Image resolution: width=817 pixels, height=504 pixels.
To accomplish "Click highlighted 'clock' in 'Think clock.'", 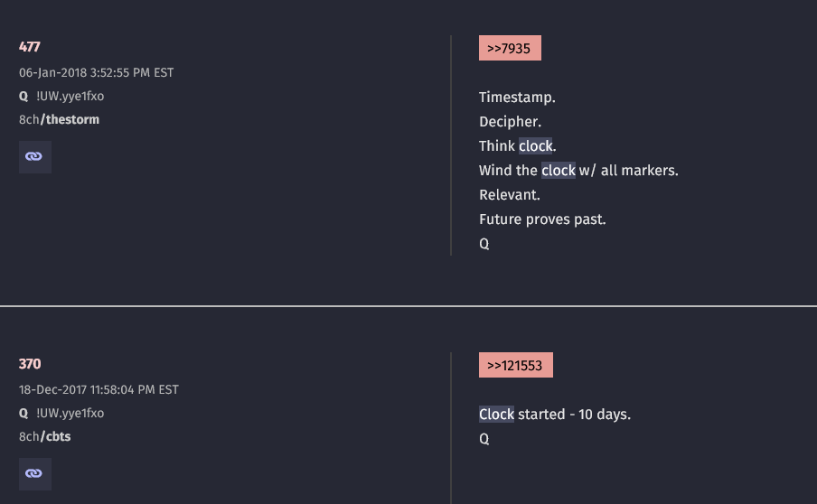I will 535,146.
